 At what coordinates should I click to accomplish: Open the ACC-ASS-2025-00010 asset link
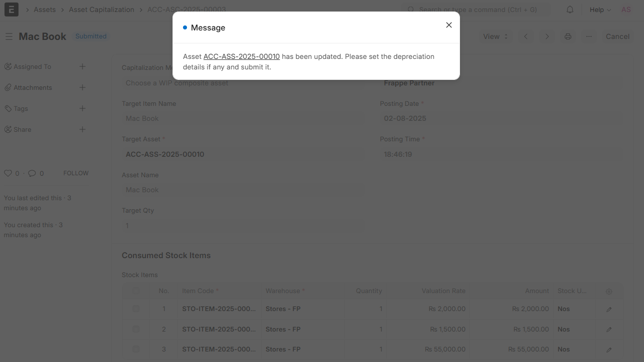(x=241, y=56)
